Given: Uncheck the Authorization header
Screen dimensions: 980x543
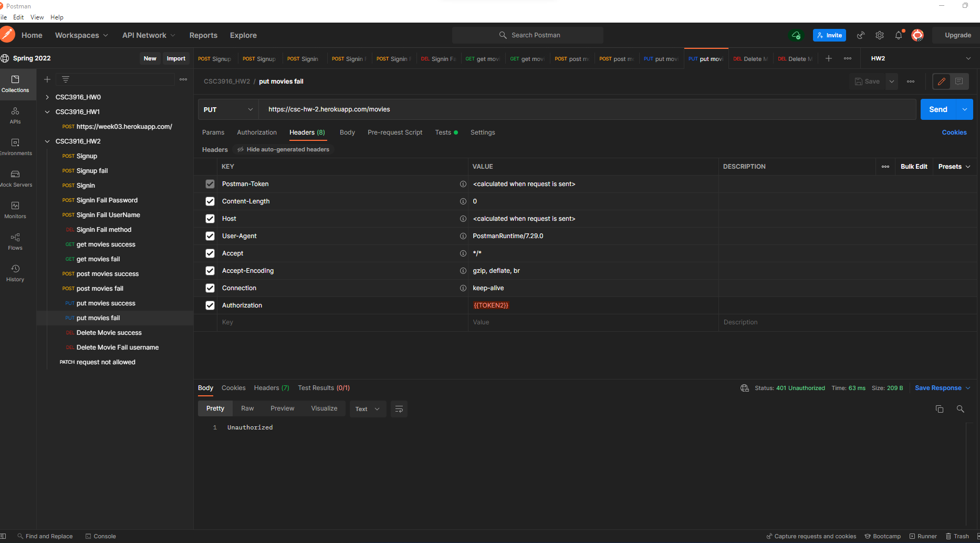Looking at the screenshot, I should tap(210, 305).
